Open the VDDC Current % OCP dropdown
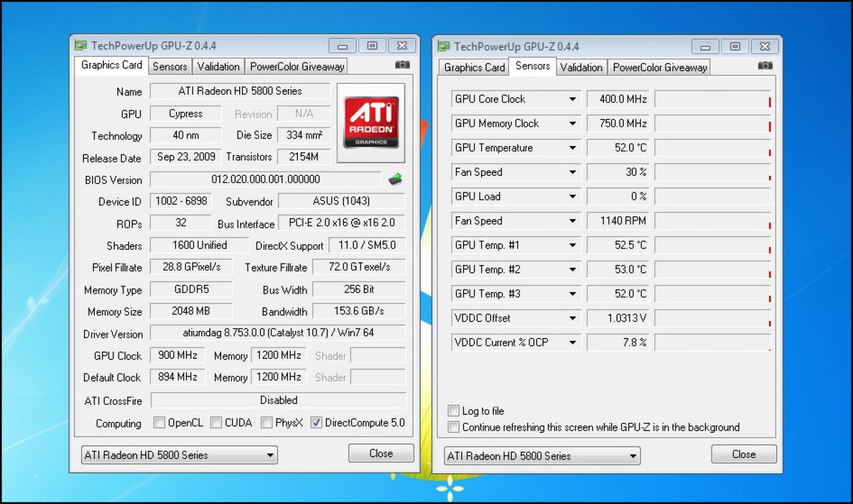The image size is (853, 504). [572, 342]
